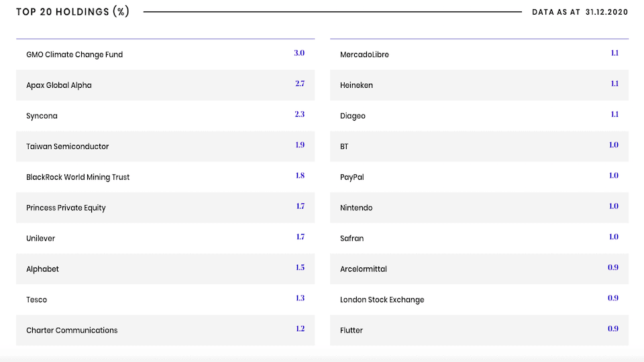Select the PayPal entry
Viewport: 644px width, 362px height.
tap(352, 178)
